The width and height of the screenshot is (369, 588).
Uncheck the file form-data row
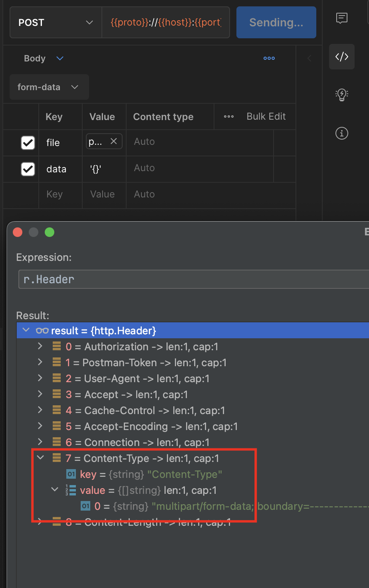pyautogui.click(x=28, y=142)
